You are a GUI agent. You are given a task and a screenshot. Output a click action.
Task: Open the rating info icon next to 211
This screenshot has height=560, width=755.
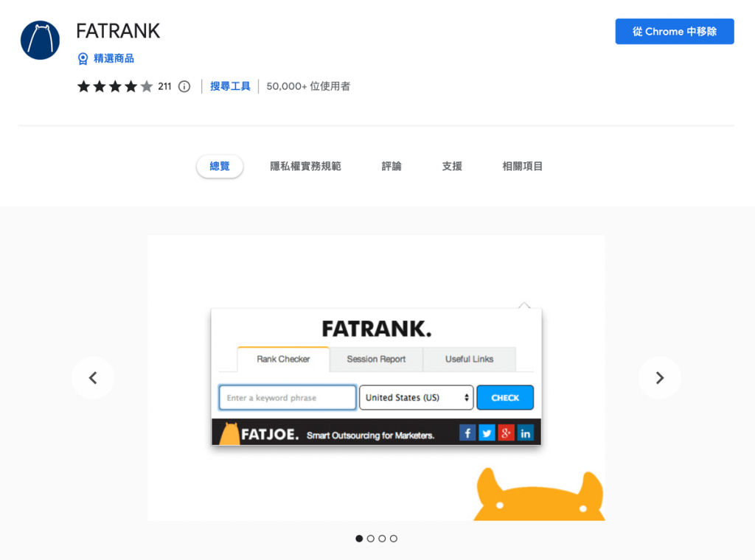184,87
